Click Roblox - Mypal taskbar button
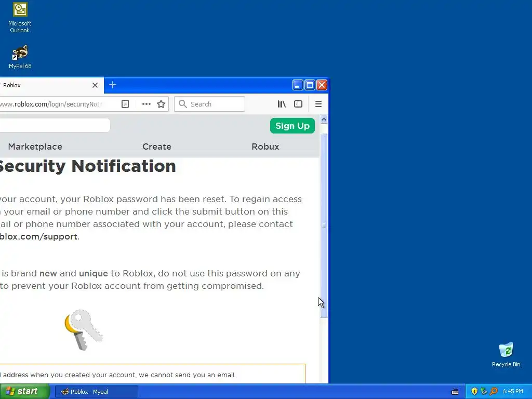 point(97,392)
